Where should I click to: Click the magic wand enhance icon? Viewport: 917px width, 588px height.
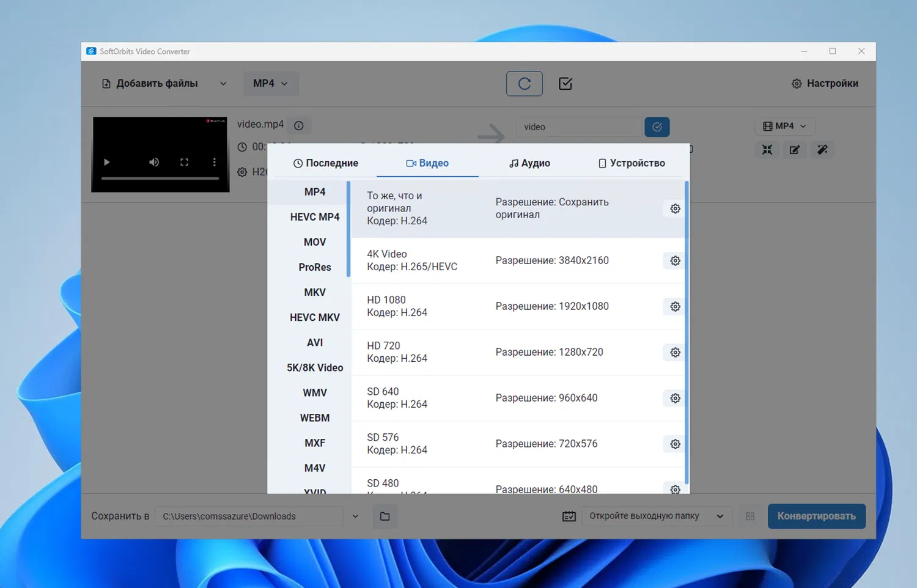point(822,150)
